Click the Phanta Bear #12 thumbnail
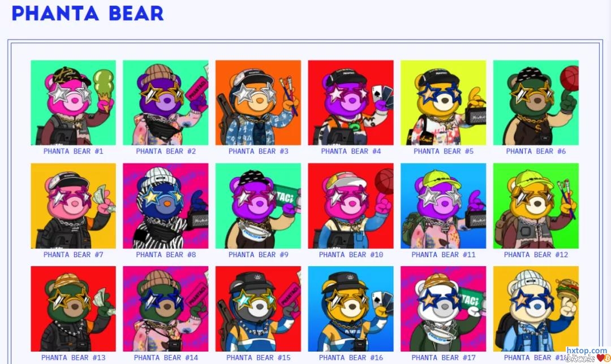This screenshot has width=611, height=364. 536,206
